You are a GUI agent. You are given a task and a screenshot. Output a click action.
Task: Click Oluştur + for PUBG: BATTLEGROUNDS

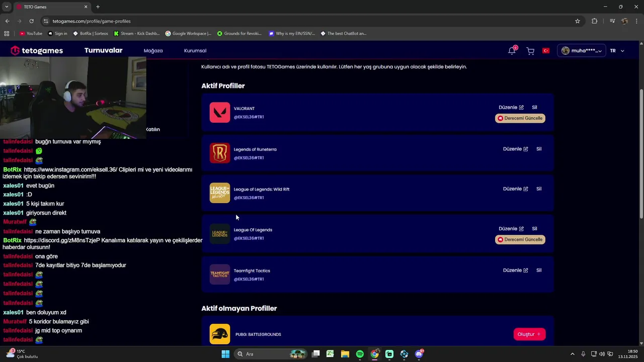pyautogui.click(x=529, y=334)
